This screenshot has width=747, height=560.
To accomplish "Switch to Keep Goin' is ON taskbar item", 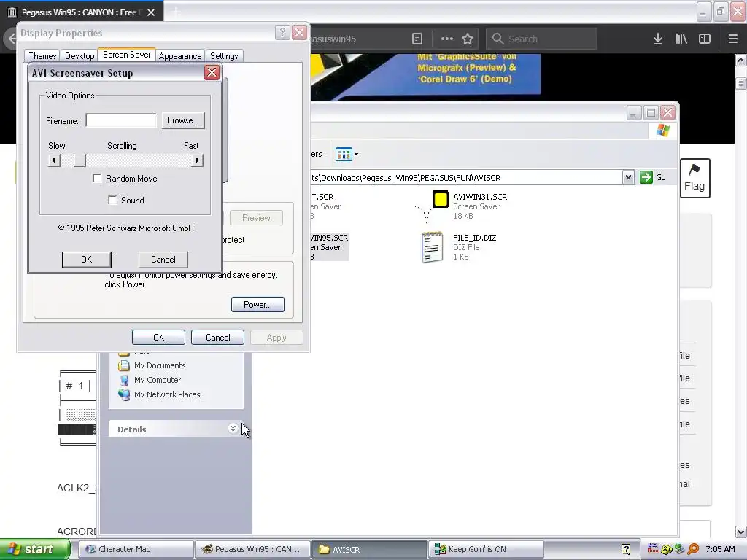I will coord(486,549).
